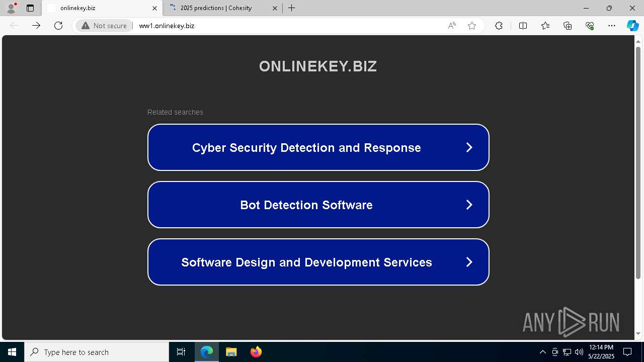Click the scrollbar down arrow
644x362 pixels.
click(x=638, y=333)
